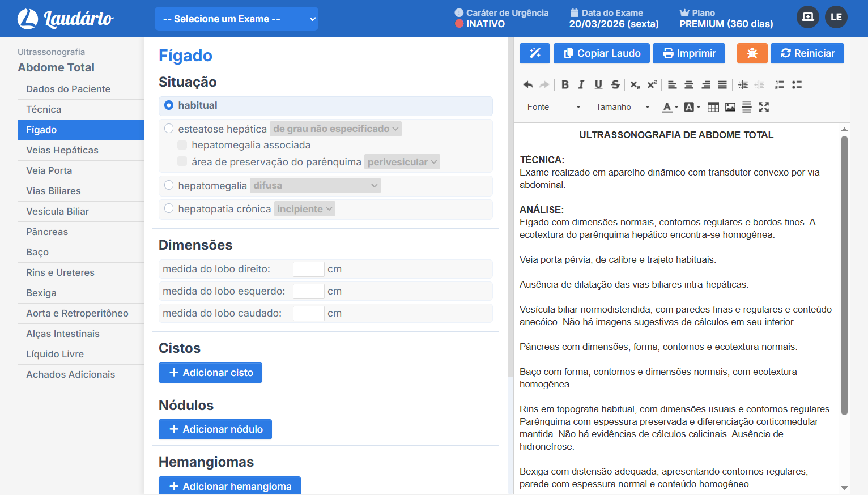
Task: Go to Vesícula Biliar section
Action: coord(58,211)
